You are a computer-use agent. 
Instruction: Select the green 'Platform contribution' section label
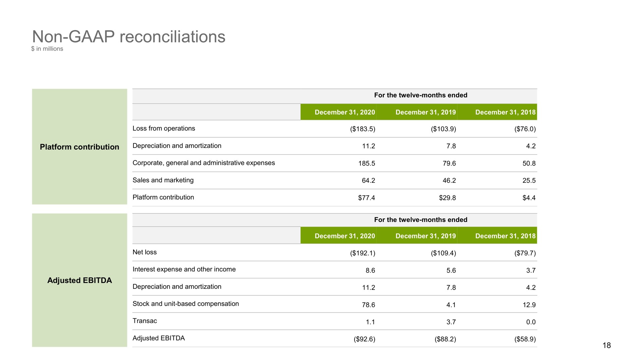79,147
